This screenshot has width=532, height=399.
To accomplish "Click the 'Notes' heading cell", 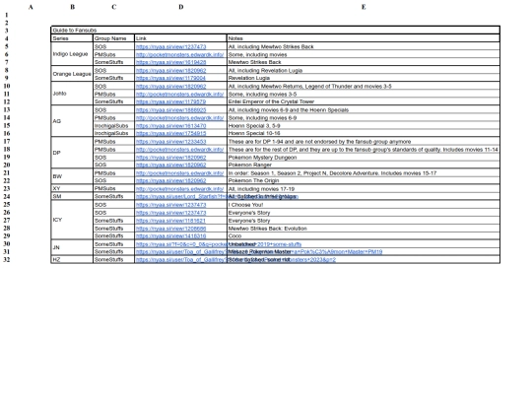I will (364, 38).
